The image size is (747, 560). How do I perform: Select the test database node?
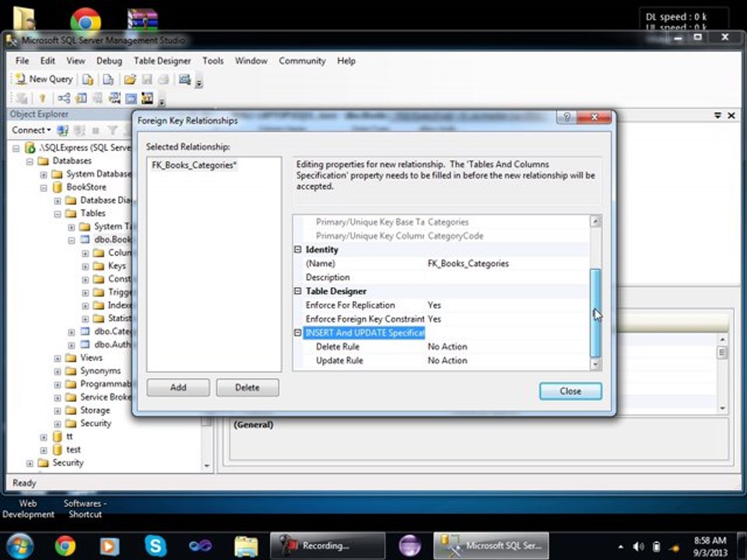pos(73,450)
